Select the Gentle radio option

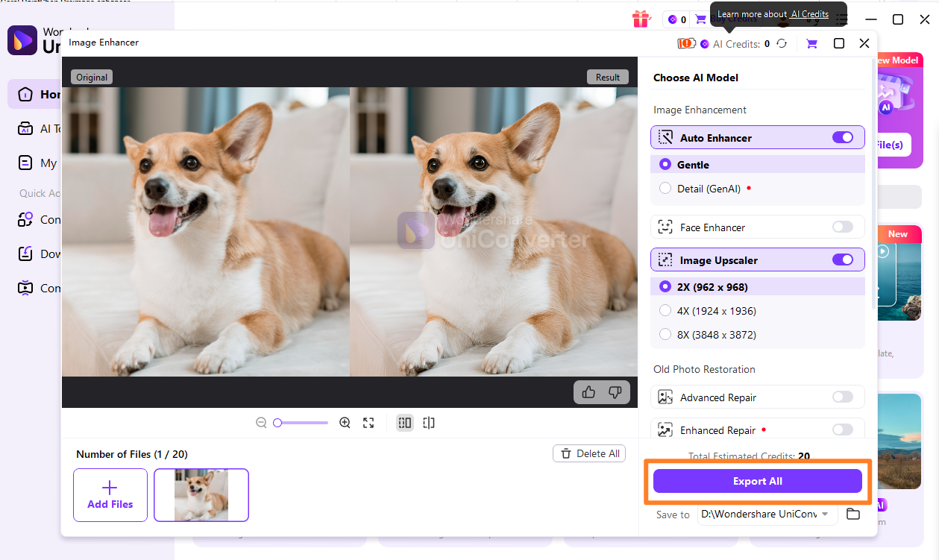pos(665,165)
